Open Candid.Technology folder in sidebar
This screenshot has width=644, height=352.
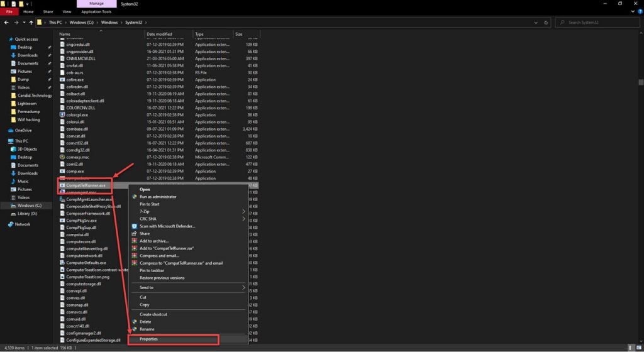pyautogui.click(x=35, y=96)
